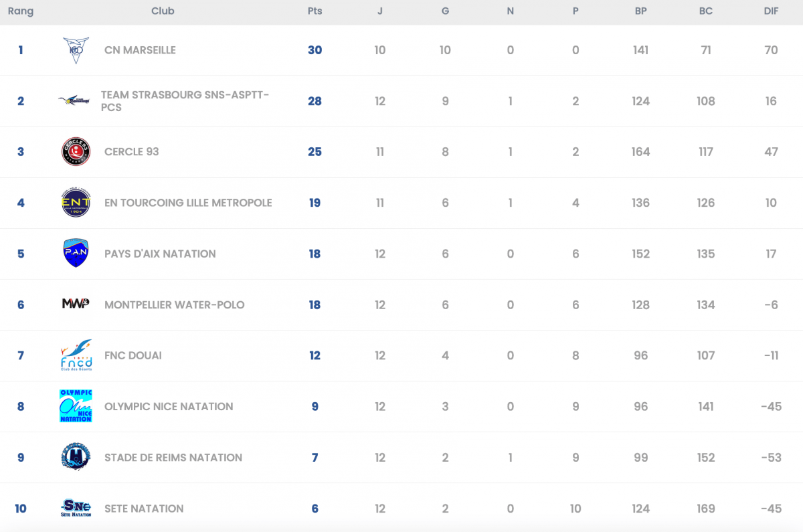Open the MONTPELLIER WATER-POLO team name
This screenshot has height=532, width=803.
click(174, 304)
